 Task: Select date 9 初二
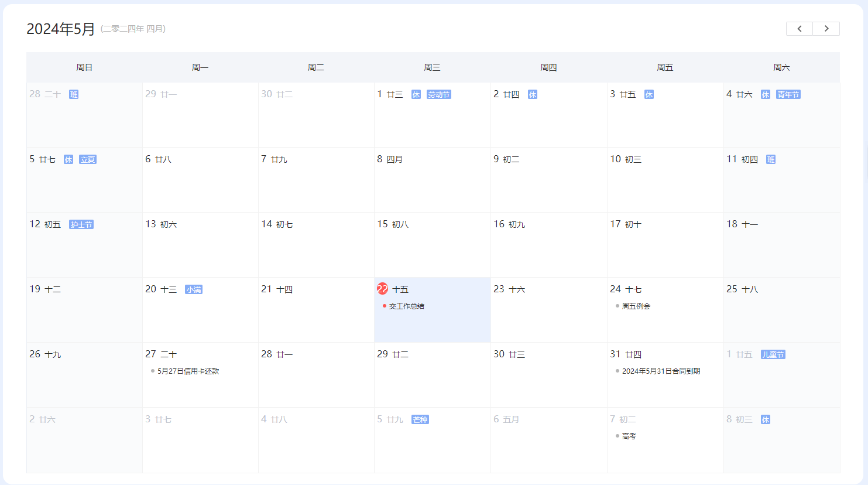coord(549,180)
